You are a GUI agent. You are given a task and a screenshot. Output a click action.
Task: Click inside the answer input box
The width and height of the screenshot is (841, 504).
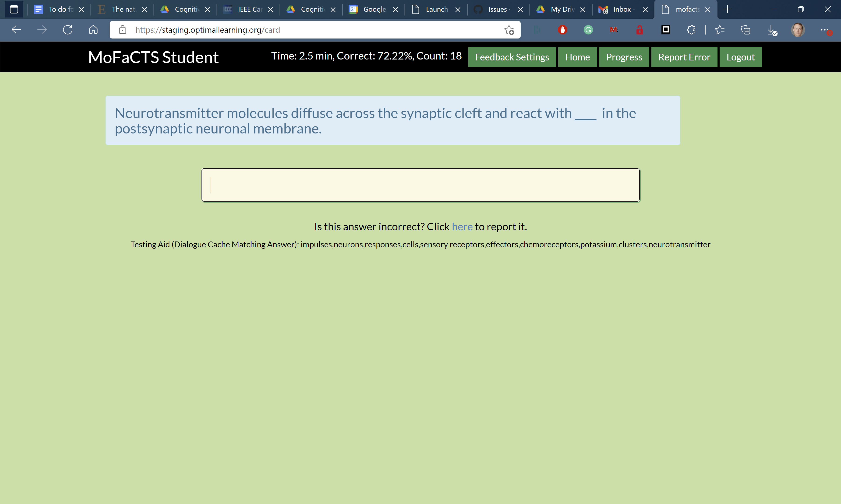[x=420, y=185]
